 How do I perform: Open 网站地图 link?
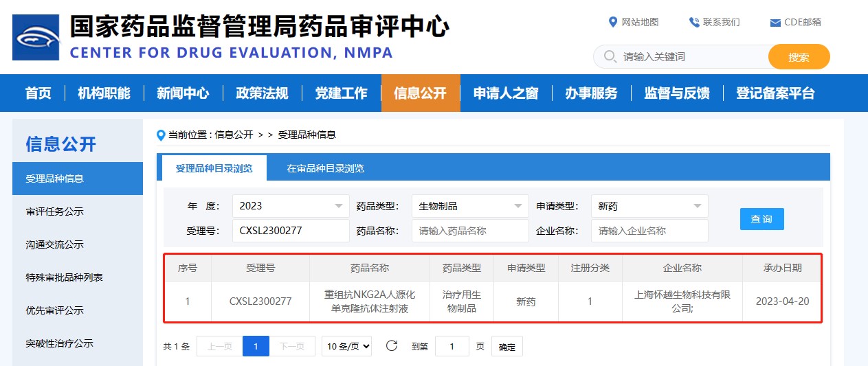pyautogui.click(x=640, y=22)
